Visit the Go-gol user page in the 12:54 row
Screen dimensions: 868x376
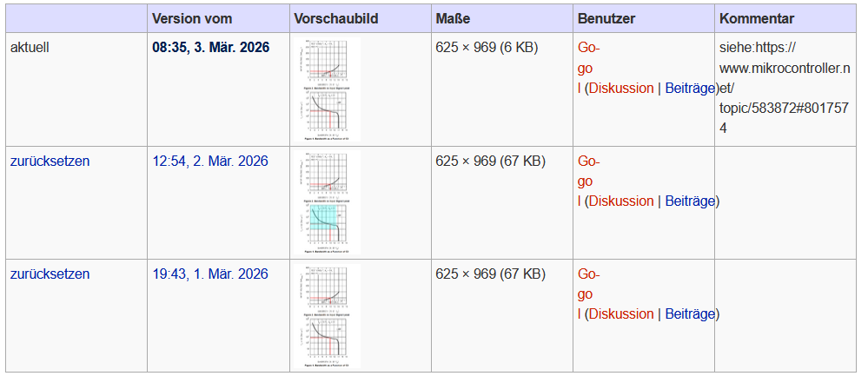587,181
